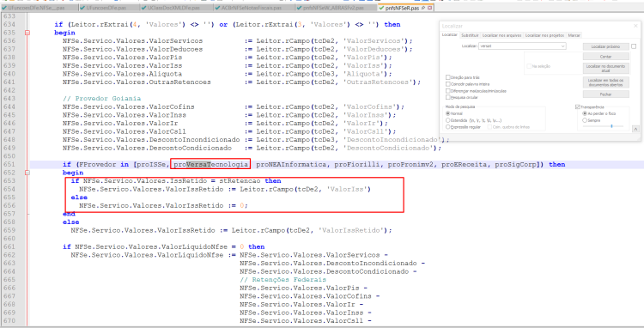Viewport: 644px width, 328px height.
Task: Toggle the Transparência checkbox
Action: [578, 106]
